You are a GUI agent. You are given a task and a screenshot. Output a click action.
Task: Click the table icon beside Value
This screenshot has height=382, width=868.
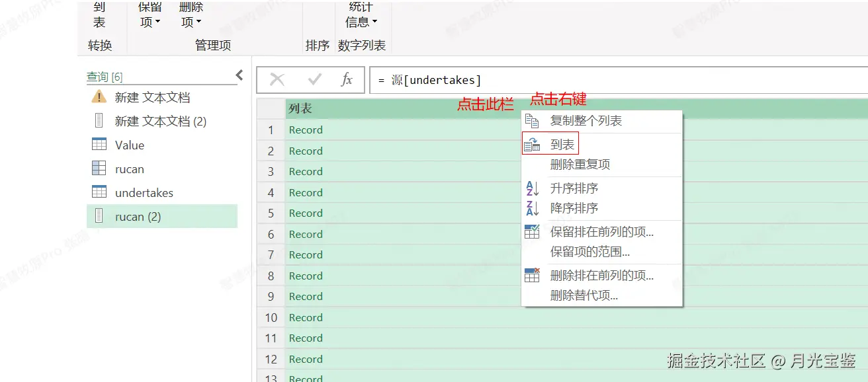tap(99, 145)
